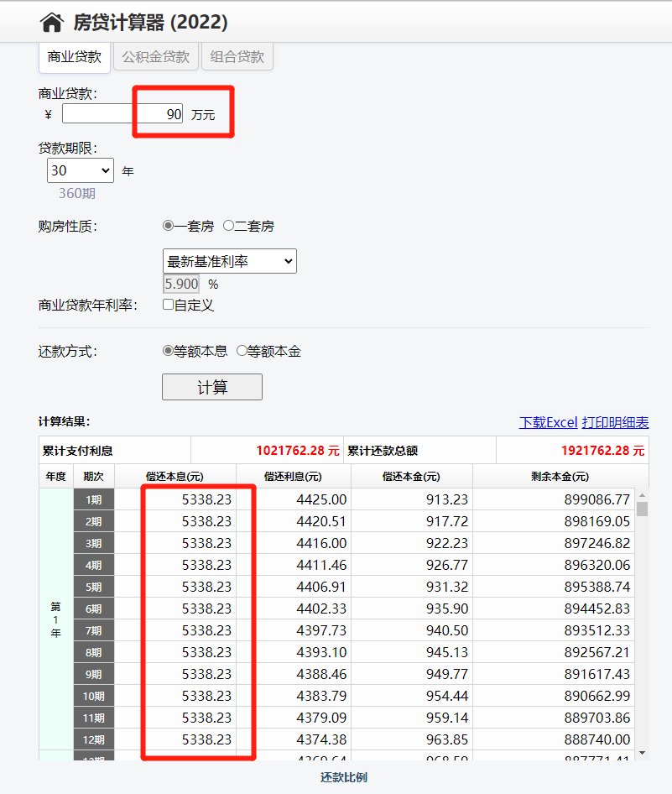Select the 一套房 radio button
The width and height of the screenshot is (672, 794).
pyautogui.click(x=168, y=226)
